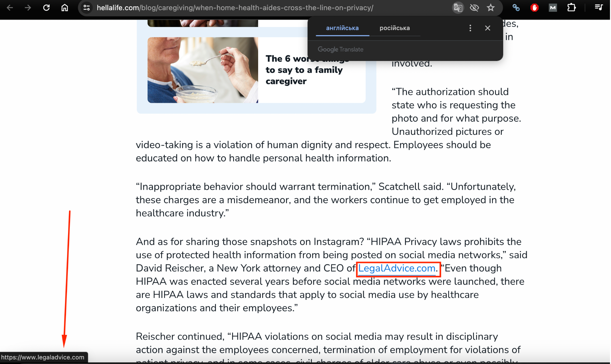Bookmark this page with the star icon
The width and height of the screenshot is (611, 364).
pos(491,7)
